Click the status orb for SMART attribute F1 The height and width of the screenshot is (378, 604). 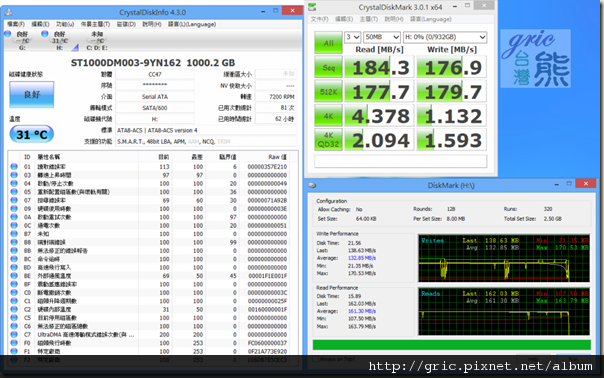click(14, 351)
